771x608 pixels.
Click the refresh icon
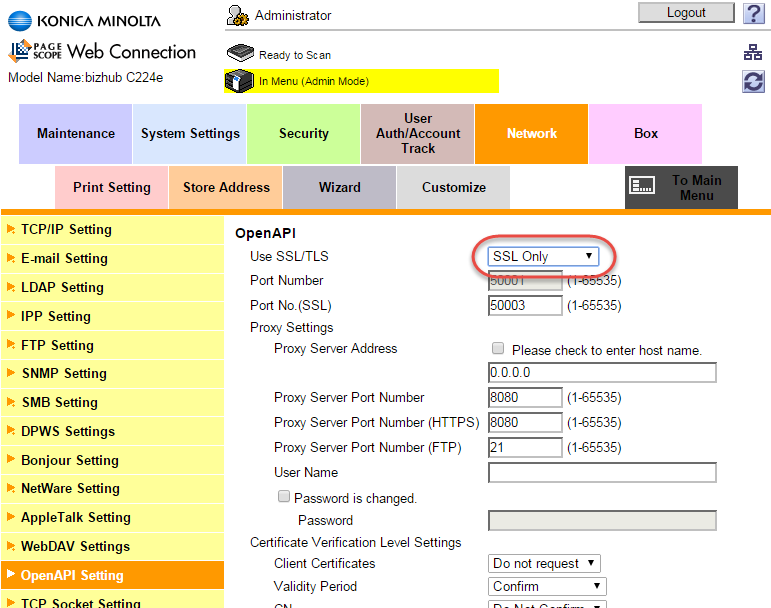753,82
